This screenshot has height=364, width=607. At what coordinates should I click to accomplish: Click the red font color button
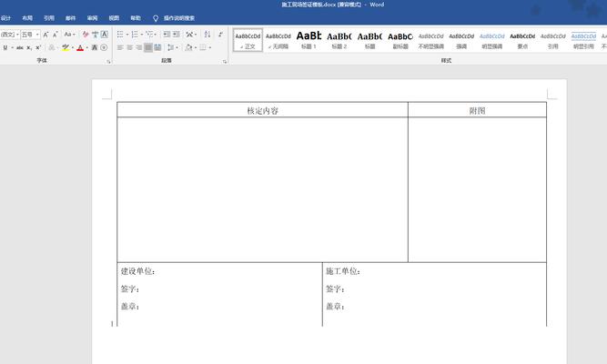point(81,47)
